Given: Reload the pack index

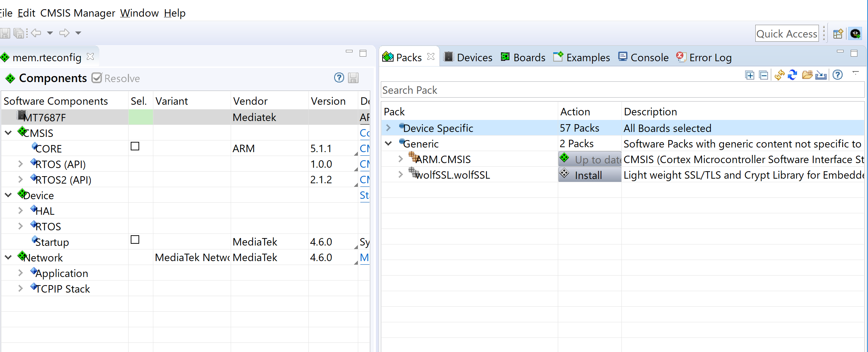Looking at the screenshot, I should point(792,75).
